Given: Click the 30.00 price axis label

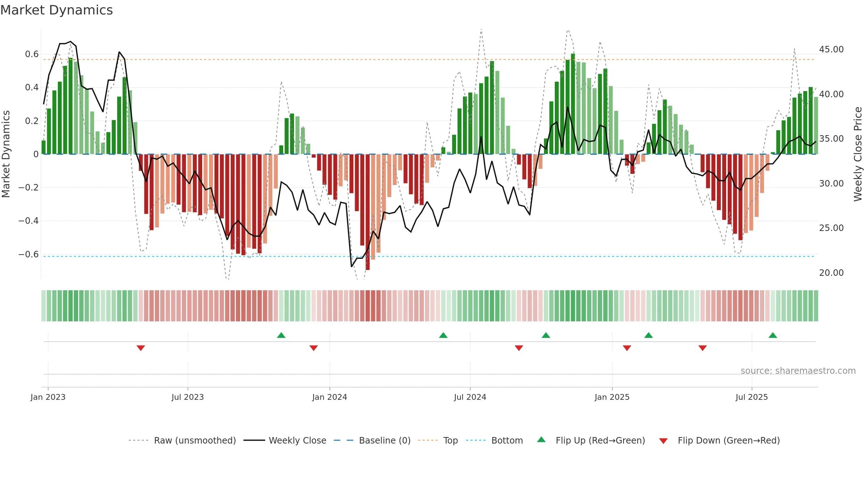Looking at the screenshot, I should click(x=831, y=183).
